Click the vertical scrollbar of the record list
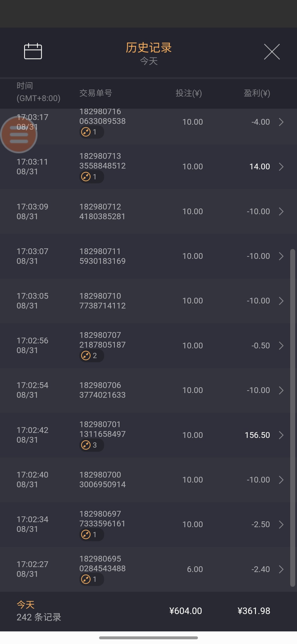This screenshot has width=297, height=644. click(293, 417)
